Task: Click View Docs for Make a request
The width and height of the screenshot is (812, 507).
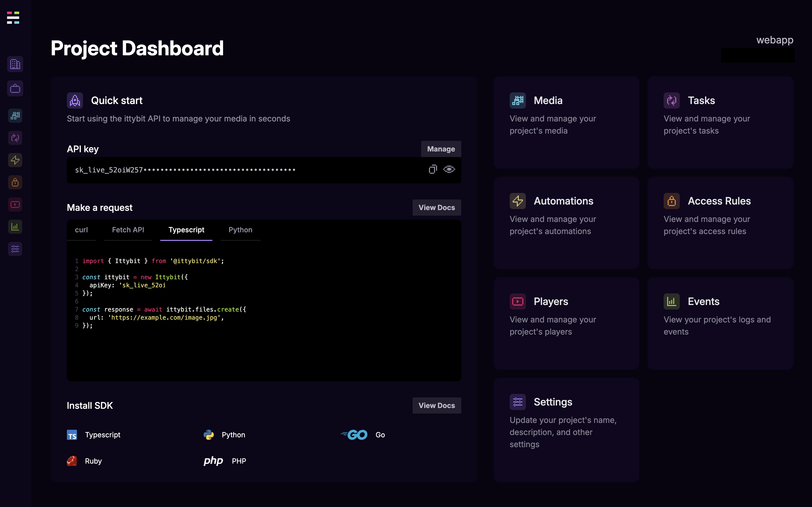Action: tap(437, 208)
